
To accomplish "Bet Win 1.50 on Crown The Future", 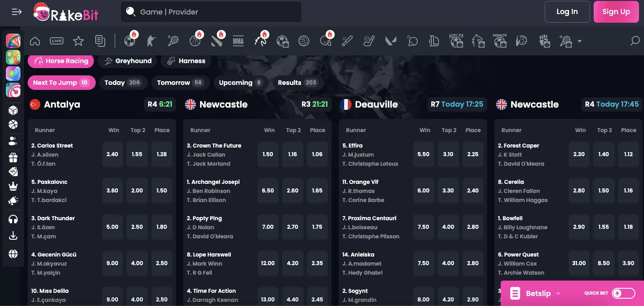I will click(268, 154).
